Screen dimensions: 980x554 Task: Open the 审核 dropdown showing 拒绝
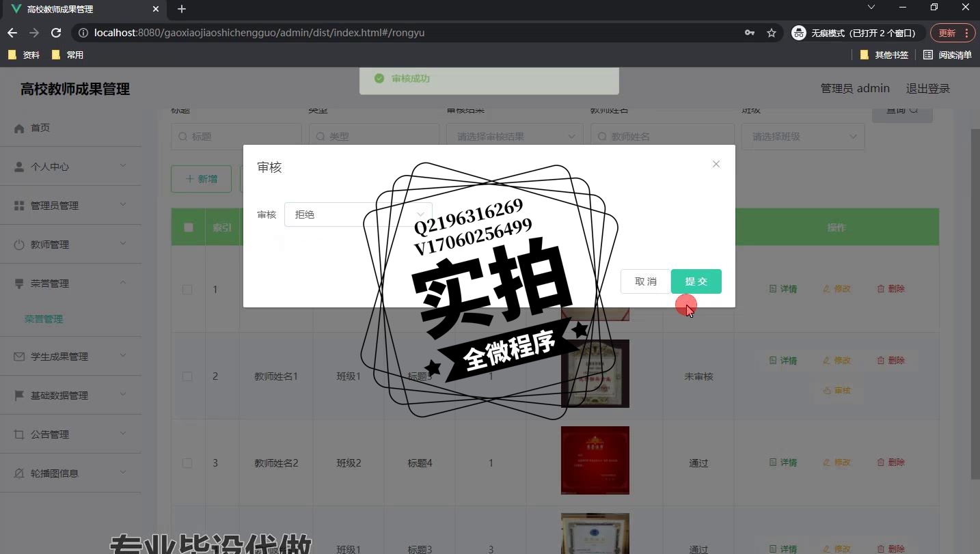(358, 214)
